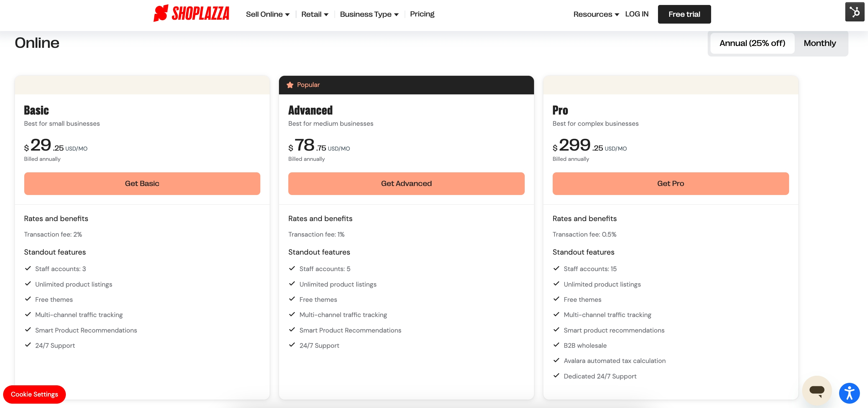Click LOG IN in the header
The width and height of the screenshot is (868, 408).
[x=637, y=14]
